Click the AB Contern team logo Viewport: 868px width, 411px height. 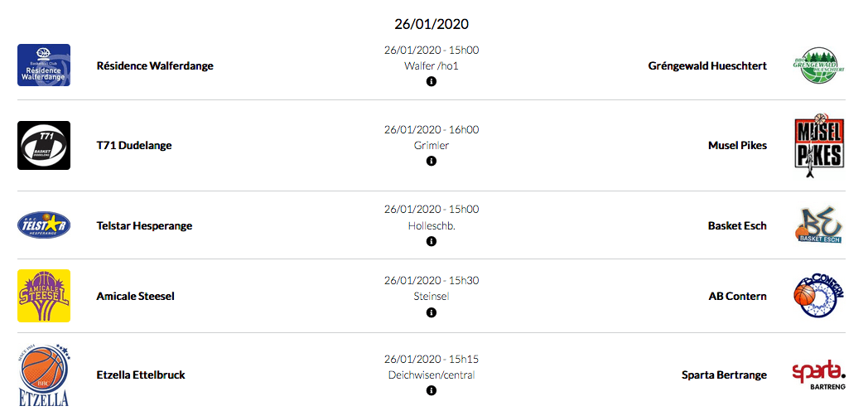tap(818, 296)
